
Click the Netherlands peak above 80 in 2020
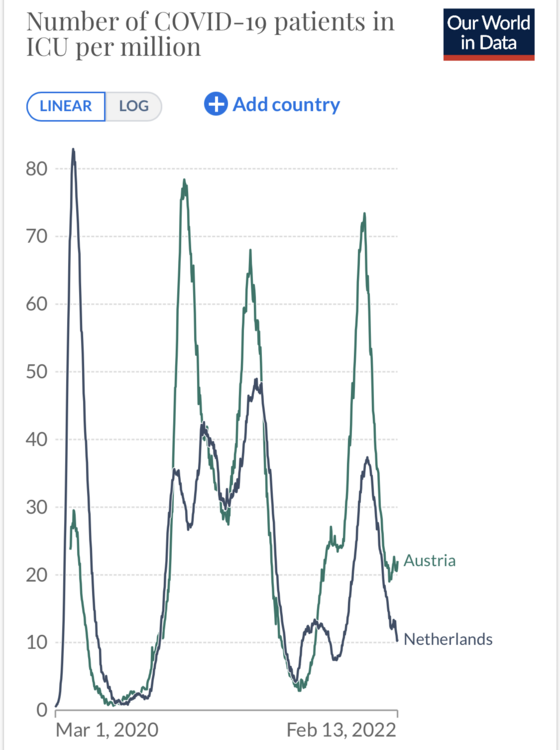click(x=73, y=150)
